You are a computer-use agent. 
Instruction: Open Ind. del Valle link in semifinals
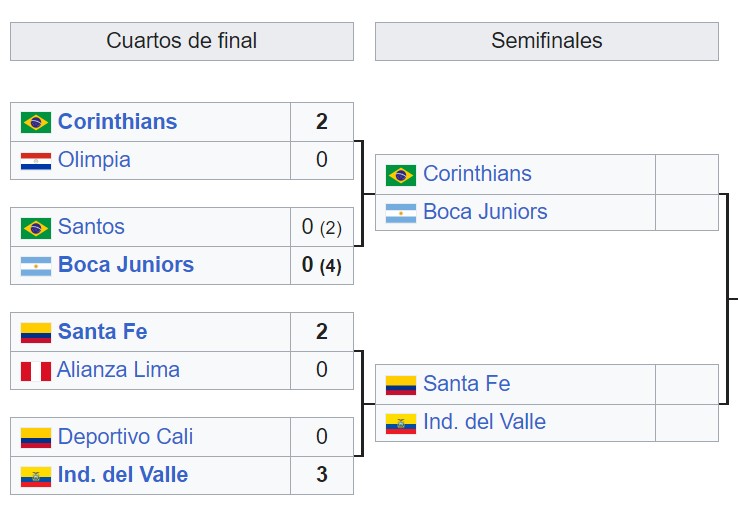point(484,421)
